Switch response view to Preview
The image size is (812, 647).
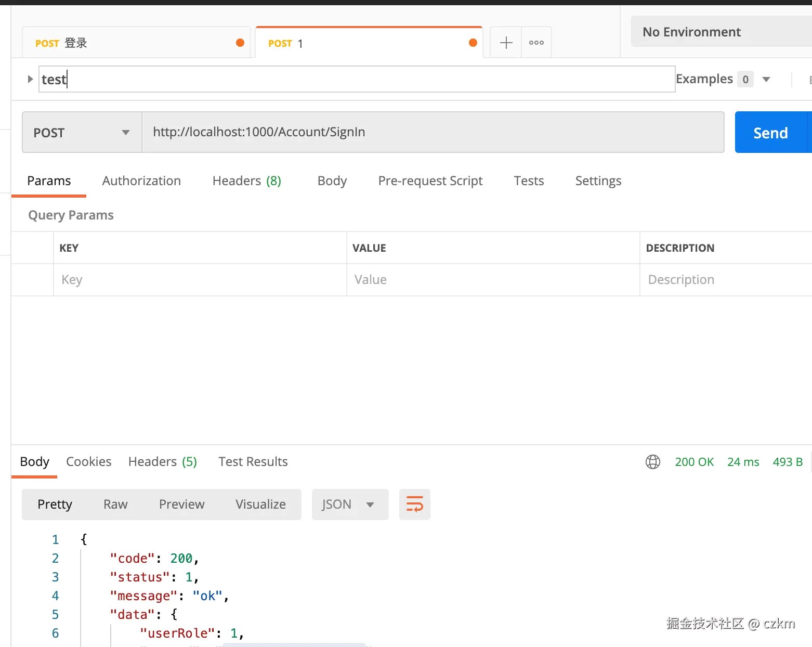182,504
